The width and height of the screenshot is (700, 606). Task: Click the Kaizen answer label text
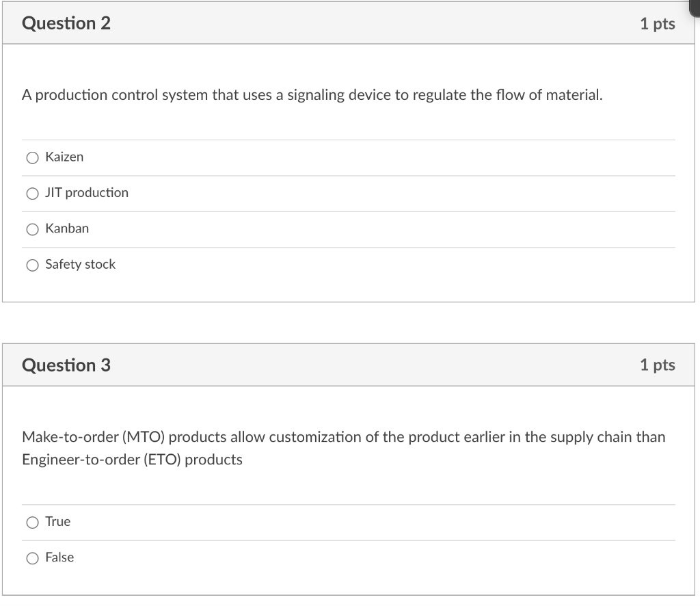(x=64, y=157)
